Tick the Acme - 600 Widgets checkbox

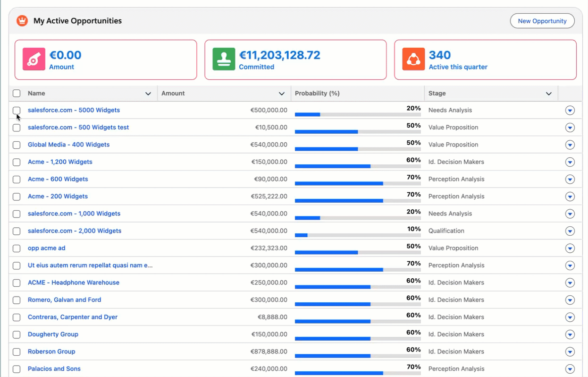click(x=17, y=179)
